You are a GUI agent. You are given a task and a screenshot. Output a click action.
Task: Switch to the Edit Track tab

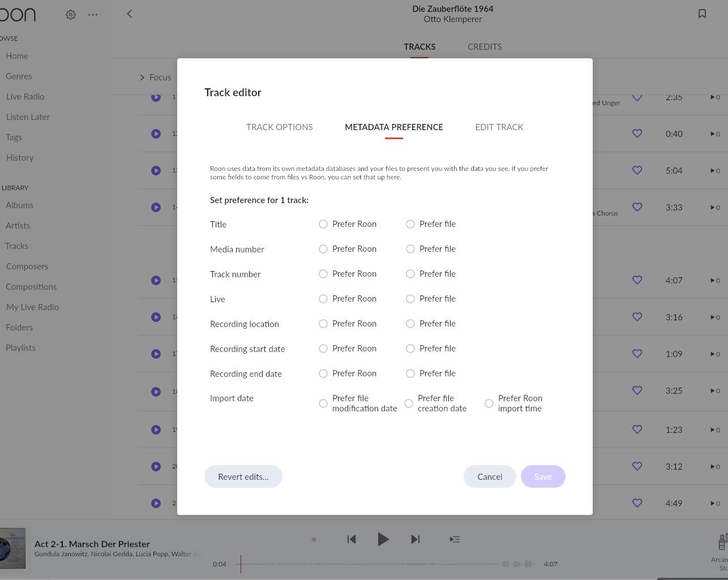pyautogui.click(x=499, y=127)
